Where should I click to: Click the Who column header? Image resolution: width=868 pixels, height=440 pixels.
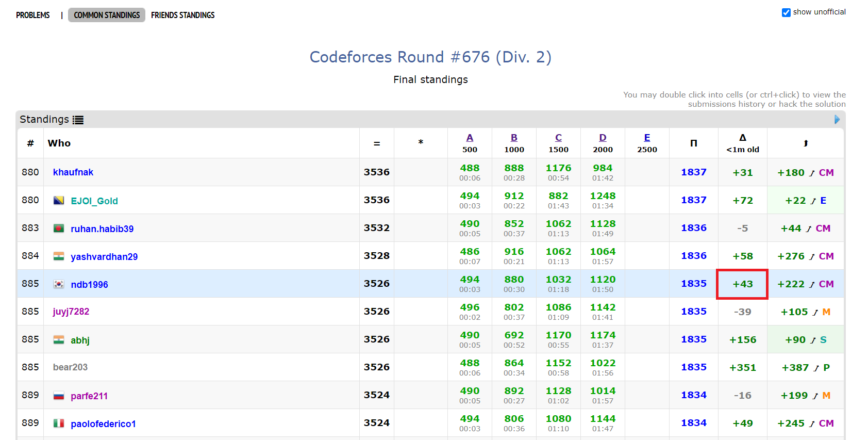[x=59, y=143]
